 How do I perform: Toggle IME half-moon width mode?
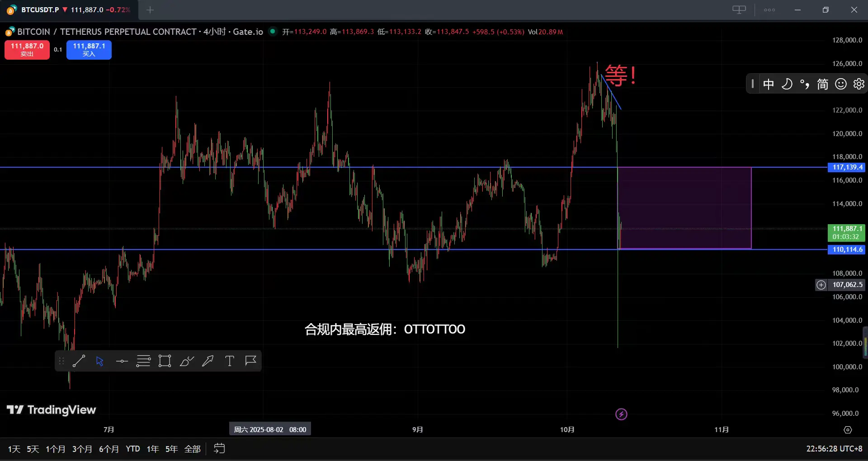pyautogui.click(x=787, y=84)
